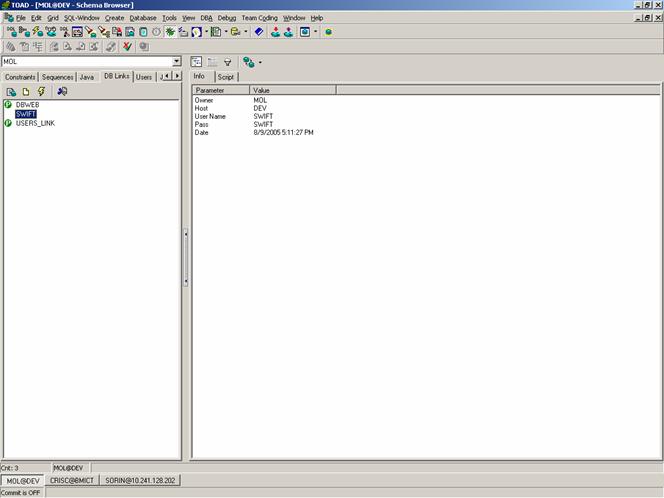Open the Database menu
The image size is (664, 498).
point(143,18)
